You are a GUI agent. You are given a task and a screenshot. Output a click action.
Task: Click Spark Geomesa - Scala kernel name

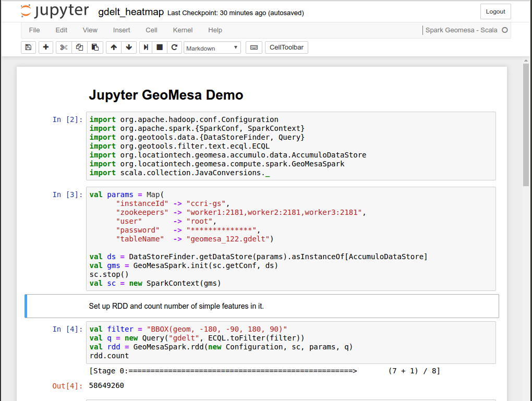point(461,30)
